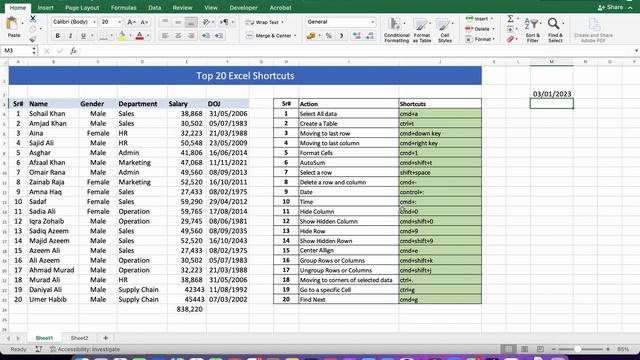This screenshot has width=640, height=360.
Task: Click the orientation angle text icon
Action: (206, 22)
